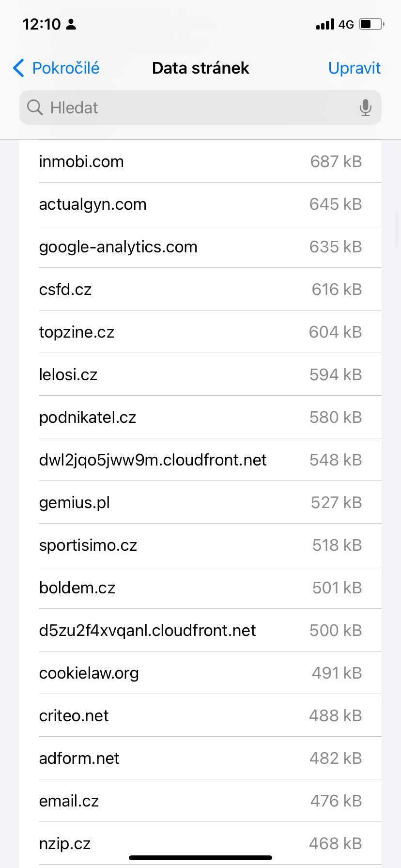This screenshot has height=868, width=401.
Task: Select the actualgyn.com row
Action: (x=200, y=204)
